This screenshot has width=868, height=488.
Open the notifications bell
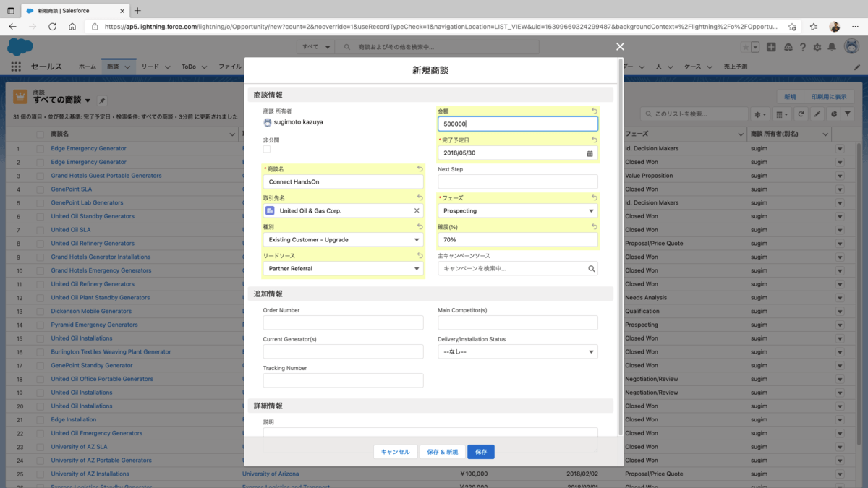(832, 46)
